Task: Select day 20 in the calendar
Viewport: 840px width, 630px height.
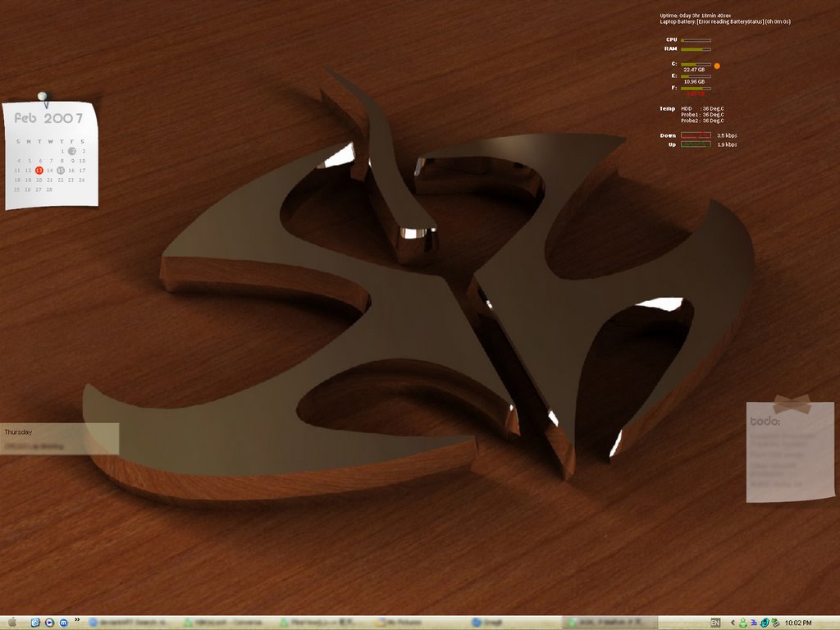Action: click(x=39, y=180)
